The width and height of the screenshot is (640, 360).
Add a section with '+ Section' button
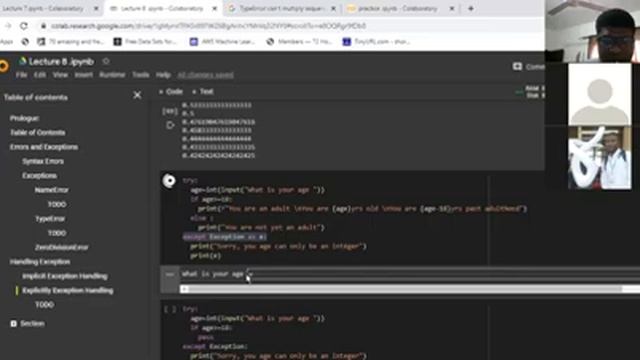[x=27, y=324]
